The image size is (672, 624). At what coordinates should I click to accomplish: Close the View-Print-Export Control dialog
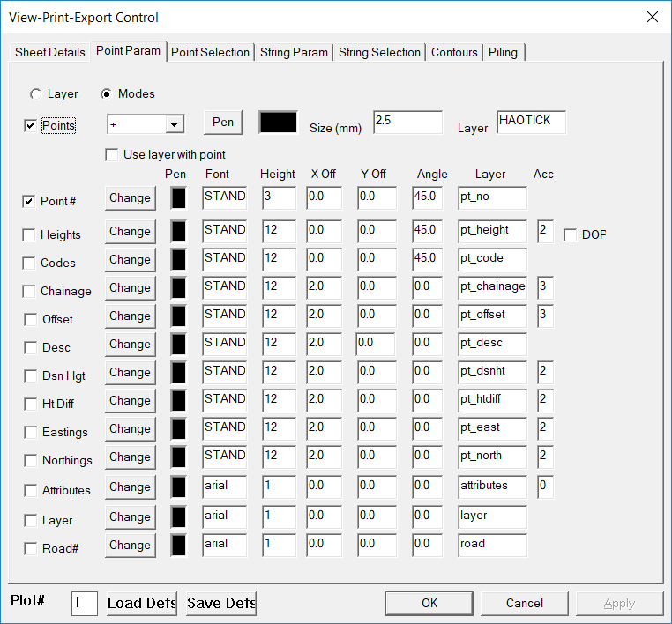pos(653,17)
